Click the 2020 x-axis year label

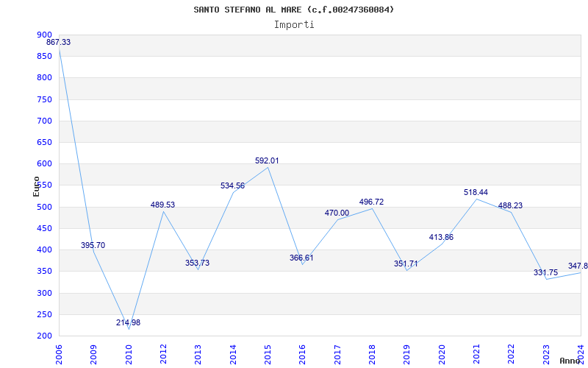pyautogui.click(x=442, y=355)
